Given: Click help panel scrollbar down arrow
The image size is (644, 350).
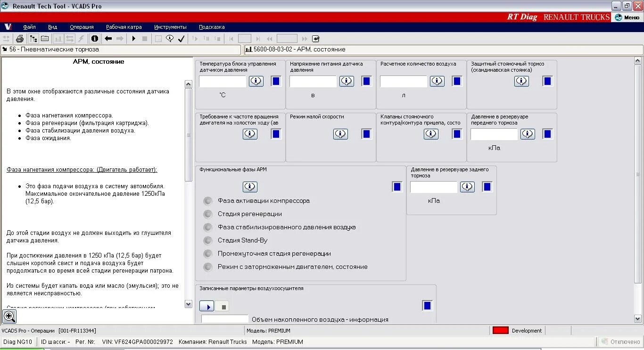Looking at the screenshot, I should [x=189, y=304].
